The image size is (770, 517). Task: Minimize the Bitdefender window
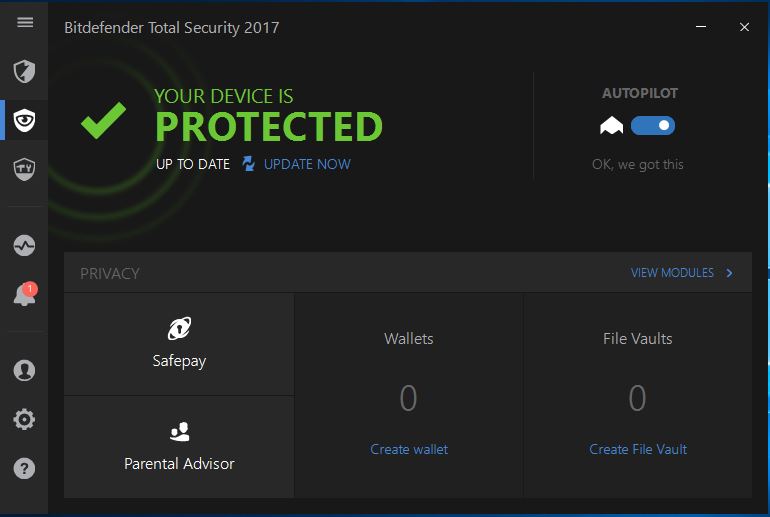coord(701,27)
